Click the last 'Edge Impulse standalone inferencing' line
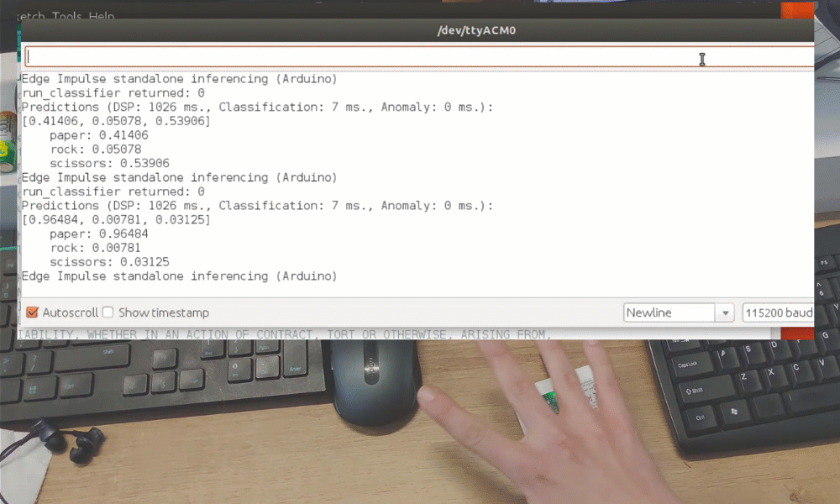Screen dimensions: 840x504 click(180, 276)
